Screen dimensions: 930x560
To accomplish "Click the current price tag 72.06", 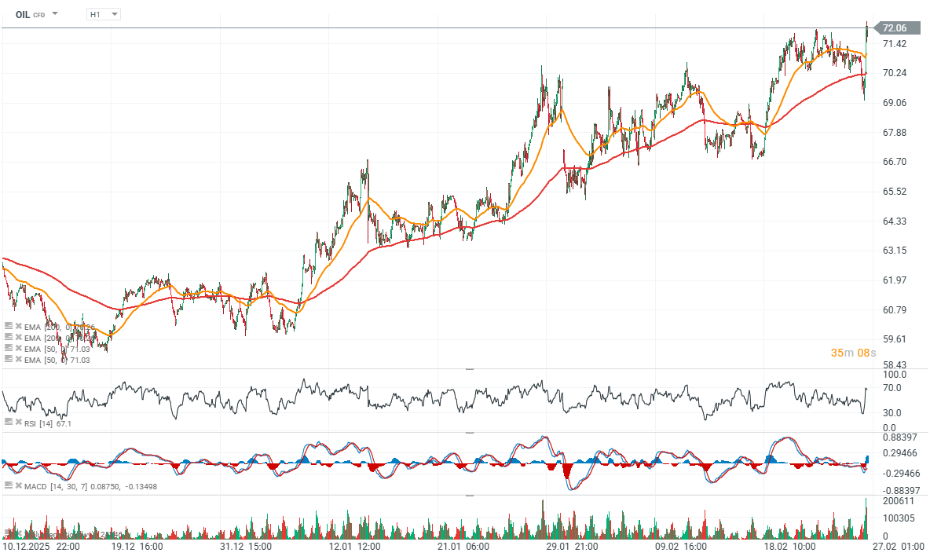I will click(x=897, y=27).
